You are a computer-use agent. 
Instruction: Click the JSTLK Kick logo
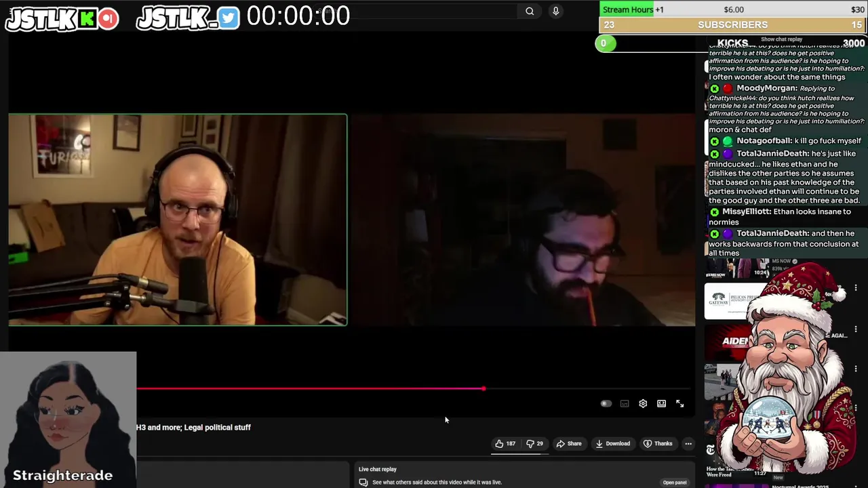coord(62,18)
